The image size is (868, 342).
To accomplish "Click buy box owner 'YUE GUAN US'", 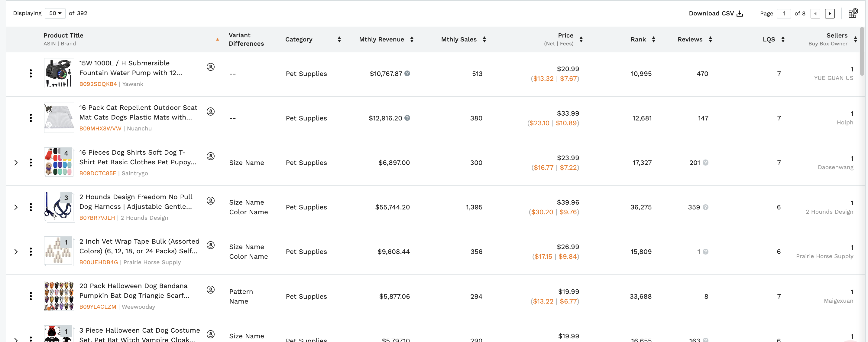I will (x=834, y=78).
